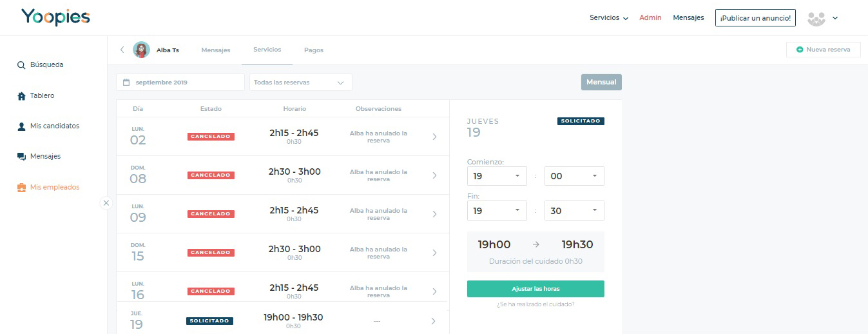The width and height of the screenshot is (868, 334).
Task: Click the green plus icon on Nueva reserva
Action: click(x=800, y=50)
